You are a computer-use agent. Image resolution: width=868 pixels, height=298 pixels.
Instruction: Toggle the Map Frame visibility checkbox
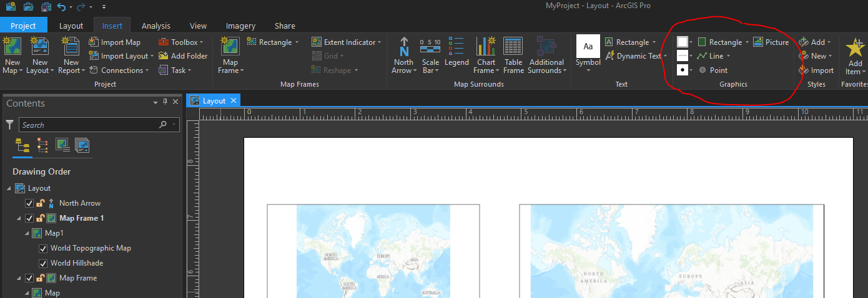[29, 278]
